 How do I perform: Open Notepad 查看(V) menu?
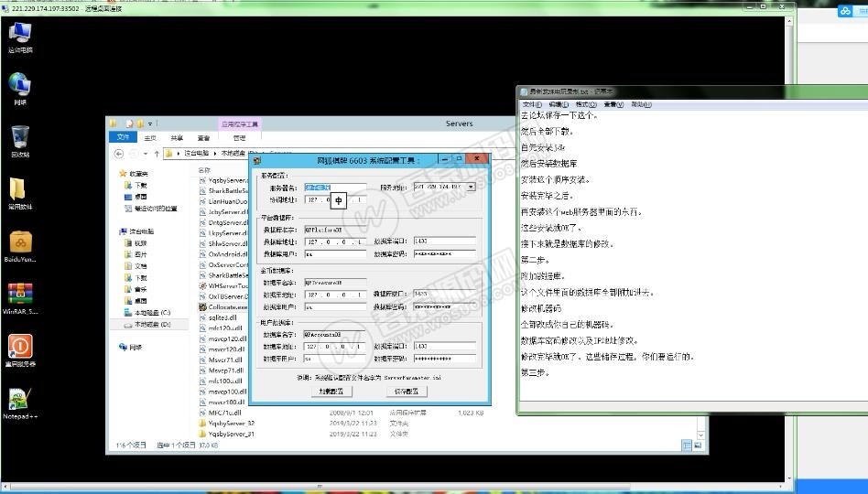tap(613, 104)
